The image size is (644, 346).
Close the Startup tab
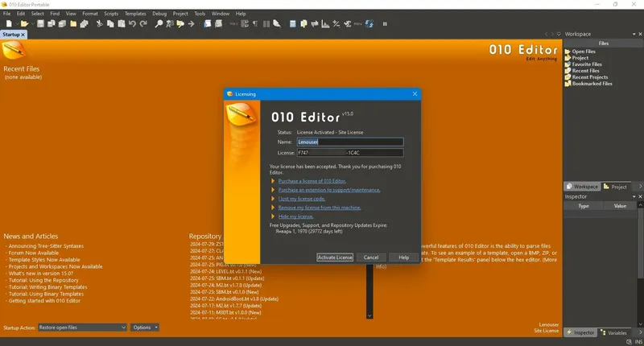pos(23,35)
